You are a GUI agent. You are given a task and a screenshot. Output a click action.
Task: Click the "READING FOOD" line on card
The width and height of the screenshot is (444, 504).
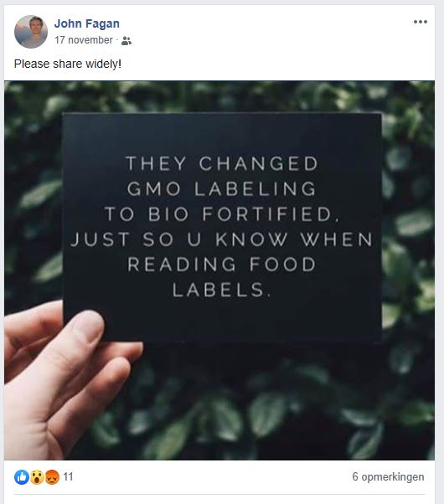(222, 265)
